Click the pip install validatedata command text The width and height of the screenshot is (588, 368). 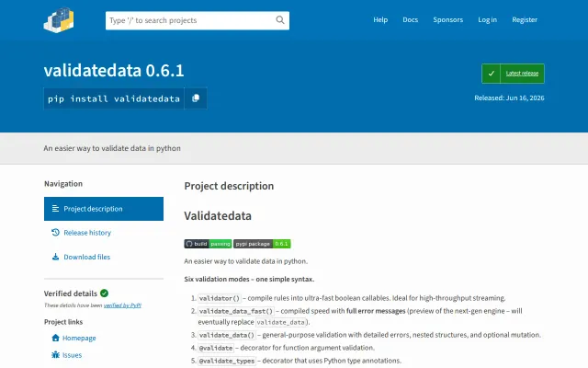click(x=114, y=98)
